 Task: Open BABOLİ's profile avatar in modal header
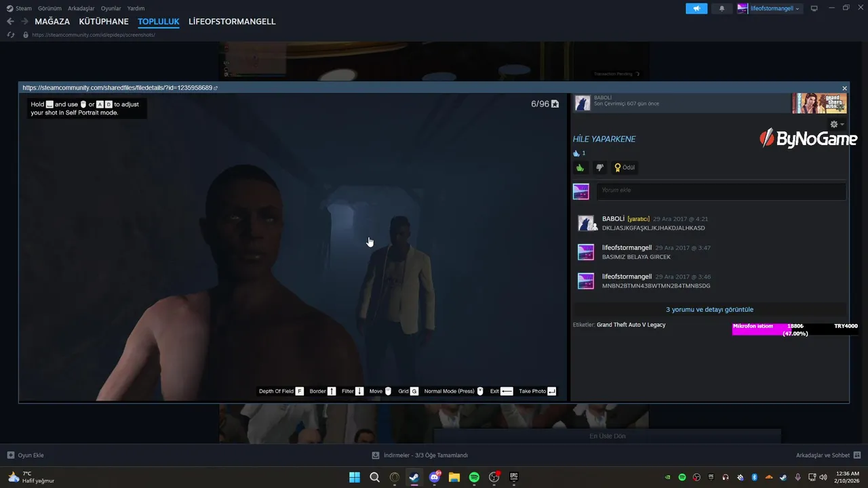[582, 102]
